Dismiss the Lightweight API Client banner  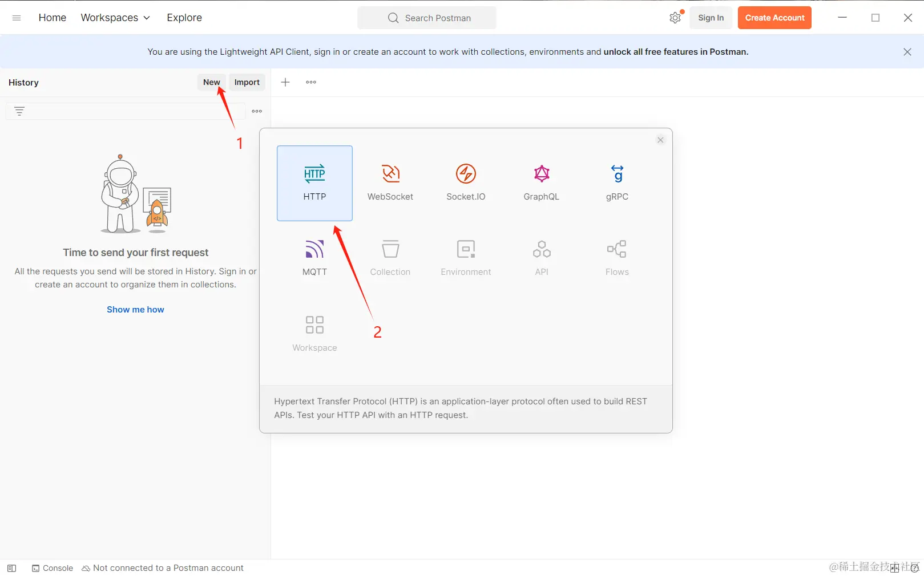pos(907,52)
